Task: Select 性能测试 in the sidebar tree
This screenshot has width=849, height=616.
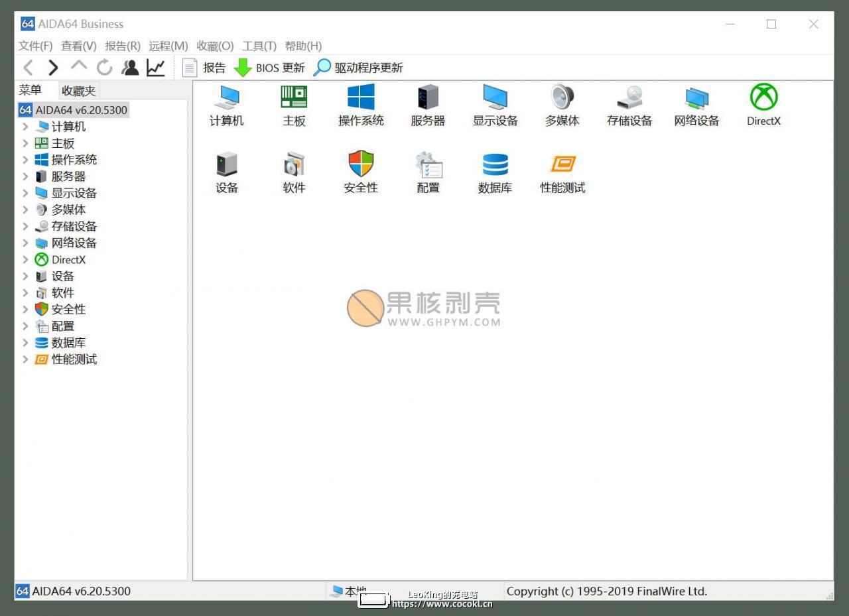Action: [74, 359]
